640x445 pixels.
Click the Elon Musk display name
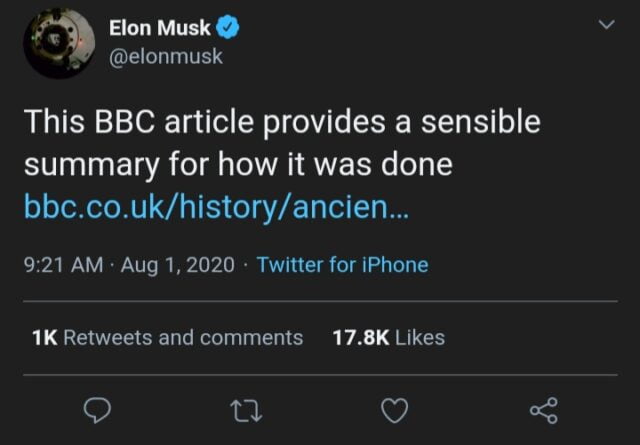158,28
